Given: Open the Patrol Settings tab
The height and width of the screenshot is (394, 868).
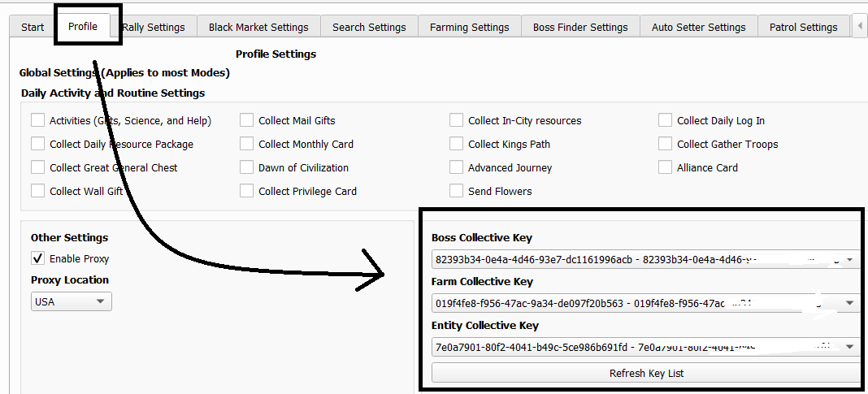Looking at the screenshot, I should click(x=803, y=27).
